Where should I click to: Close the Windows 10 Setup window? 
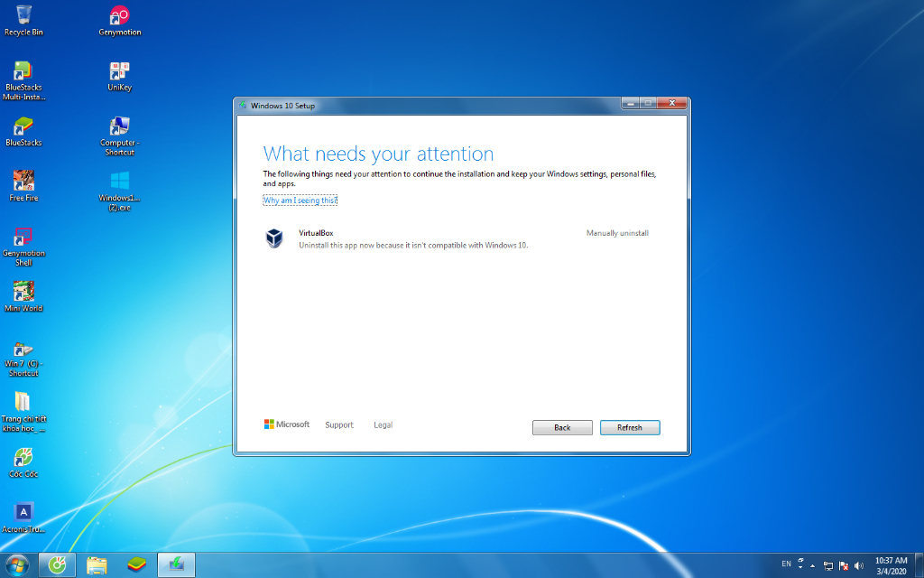tap(671, 103)
